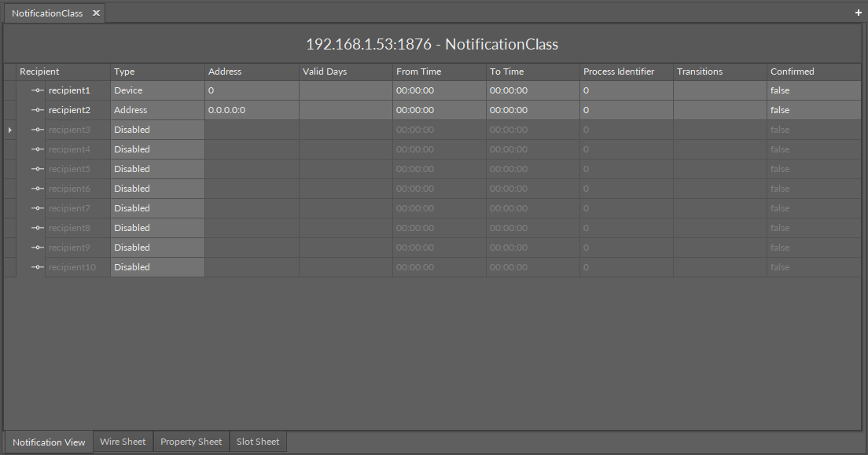Screen dimensions: 868x455
Task: Toggle Confirmed value for recipient2
Action: (x=813, y=110)
